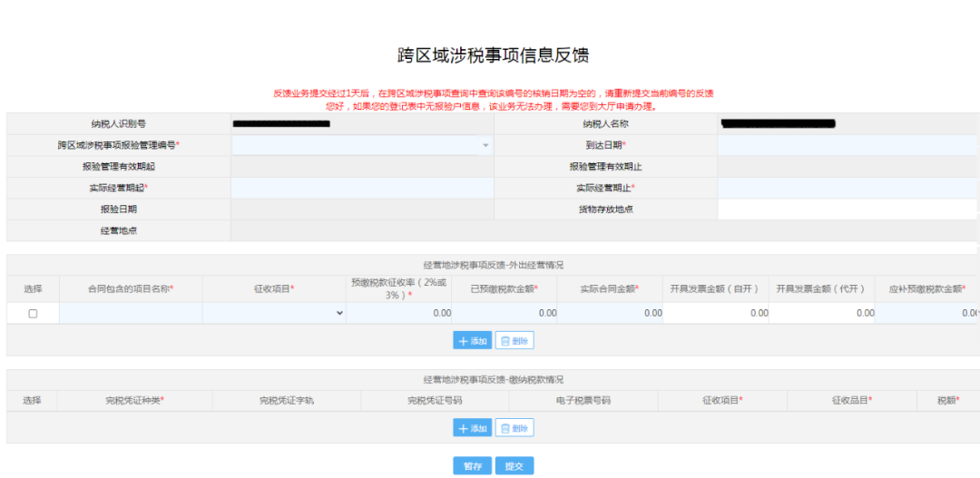Edit the 开具发票金额（自开）cell
Screen dimensions: 980x478
[x=716, y=313]
